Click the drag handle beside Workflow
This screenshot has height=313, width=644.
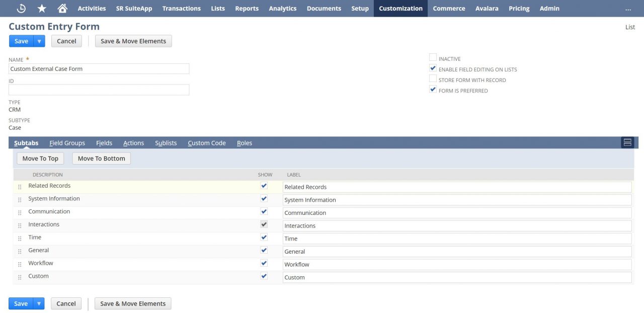(x=19, y=263)
